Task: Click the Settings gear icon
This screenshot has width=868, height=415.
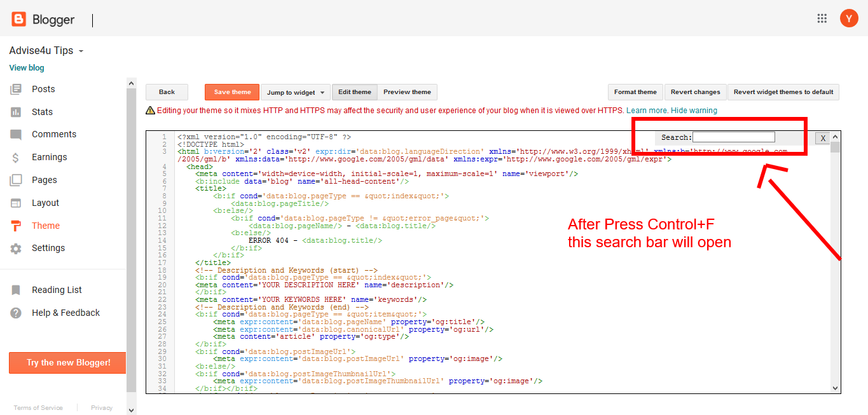Action: click(x=16, y=248)
